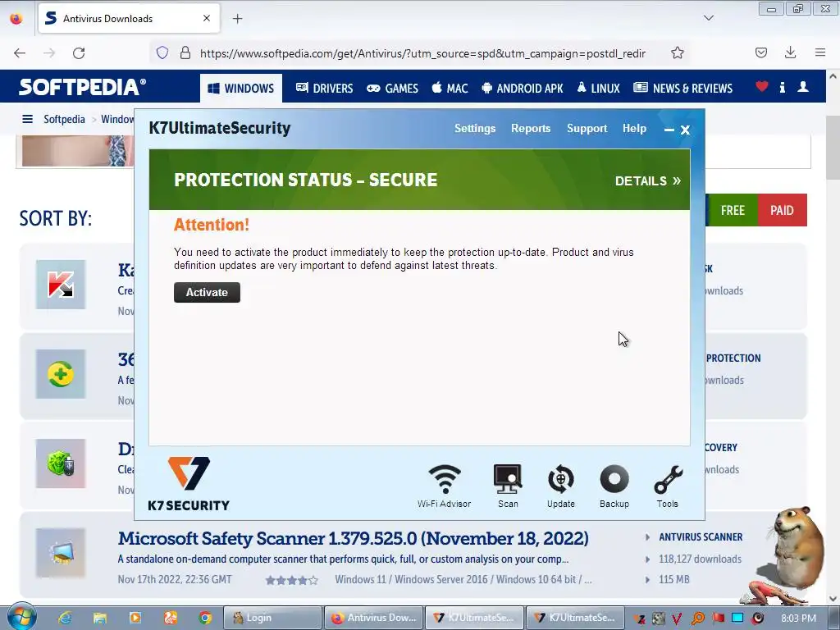Select the WINDOWS tab on Softpedia
Viewport: 840px width, 630px height.
241,89
